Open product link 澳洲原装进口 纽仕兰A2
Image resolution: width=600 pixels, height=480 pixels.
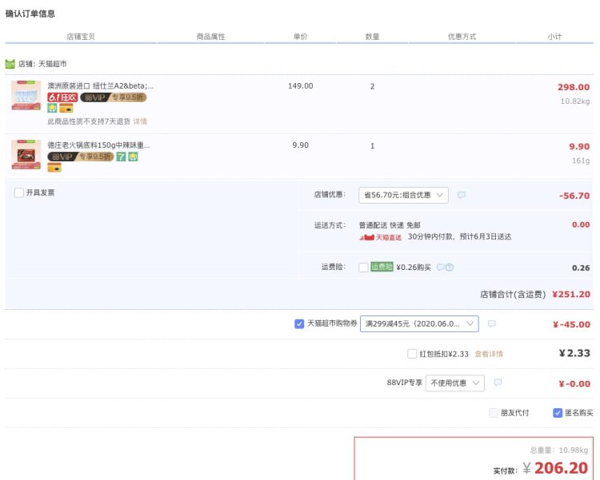pos(100,86)
